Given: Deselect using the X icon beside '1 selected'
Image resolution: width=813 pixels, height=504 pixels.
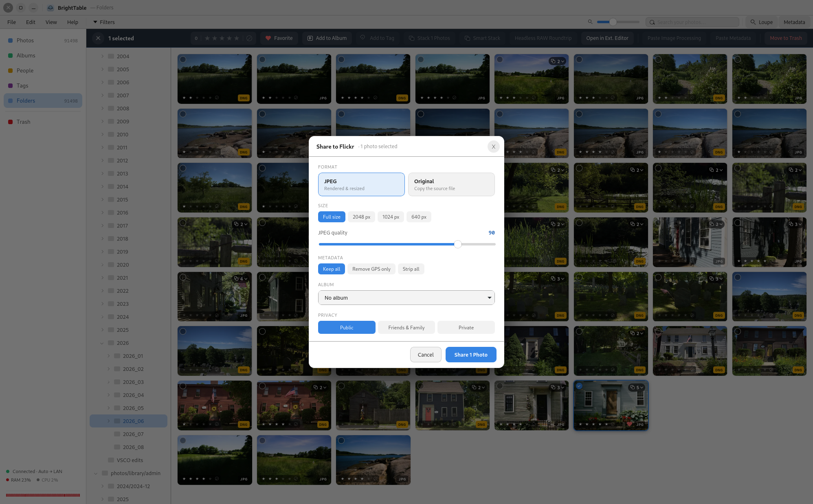Looking at the screenshot, I should pos(98,38).
